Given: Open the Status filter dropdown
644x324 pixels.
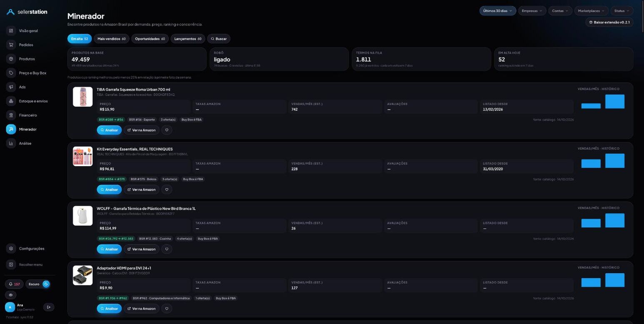Looking at the screenshot, I should pyautogui.click(x=622, y=11).
